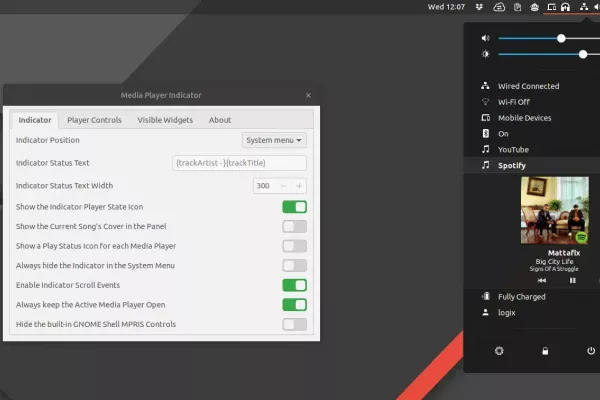
Task: Click the music note icon beside YouTube
Action: (x=485, y=149)
